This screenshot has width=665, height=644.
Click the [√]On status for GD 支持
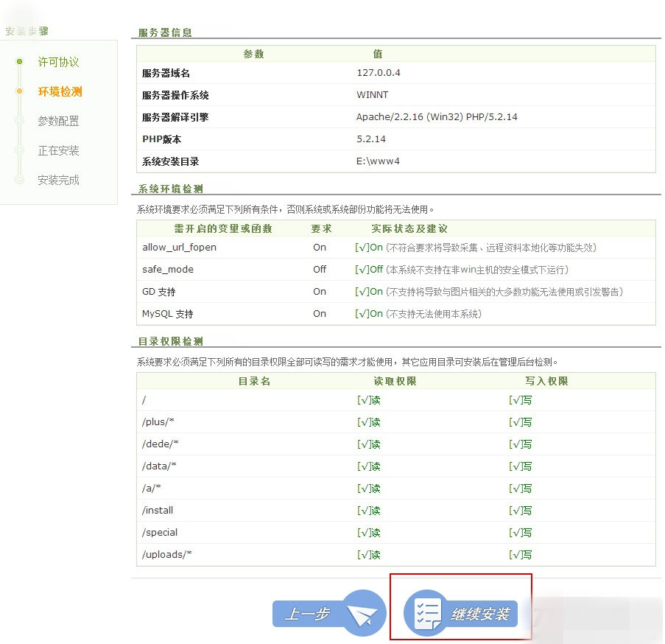point(369,292)
